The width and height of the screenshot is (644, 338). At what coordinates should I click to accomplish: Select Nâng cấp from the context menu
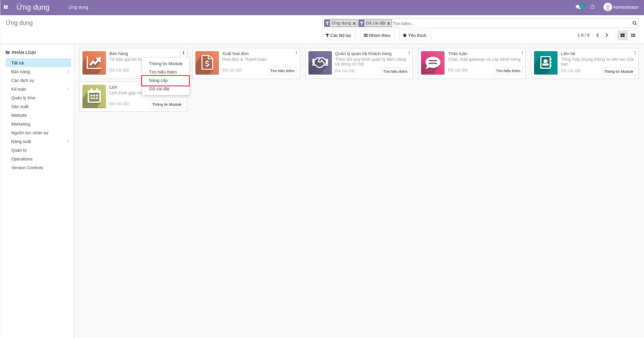click(158, 81)
